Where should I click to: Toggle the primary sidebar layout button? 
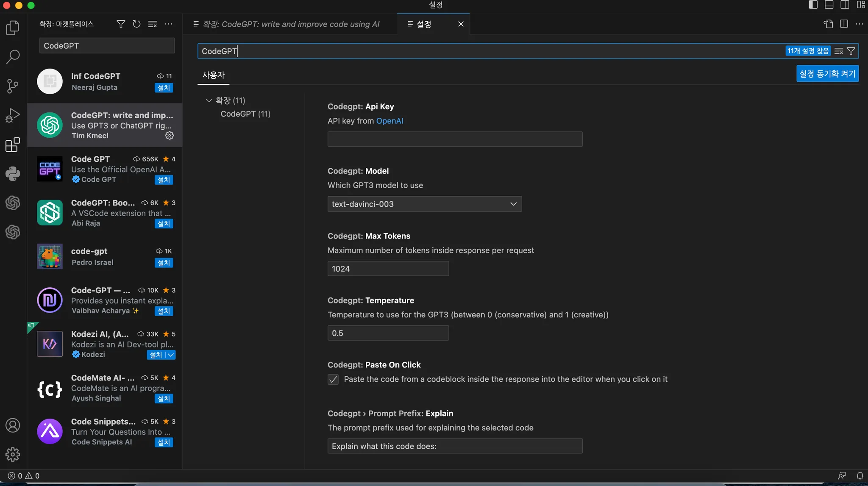(813, 5)
